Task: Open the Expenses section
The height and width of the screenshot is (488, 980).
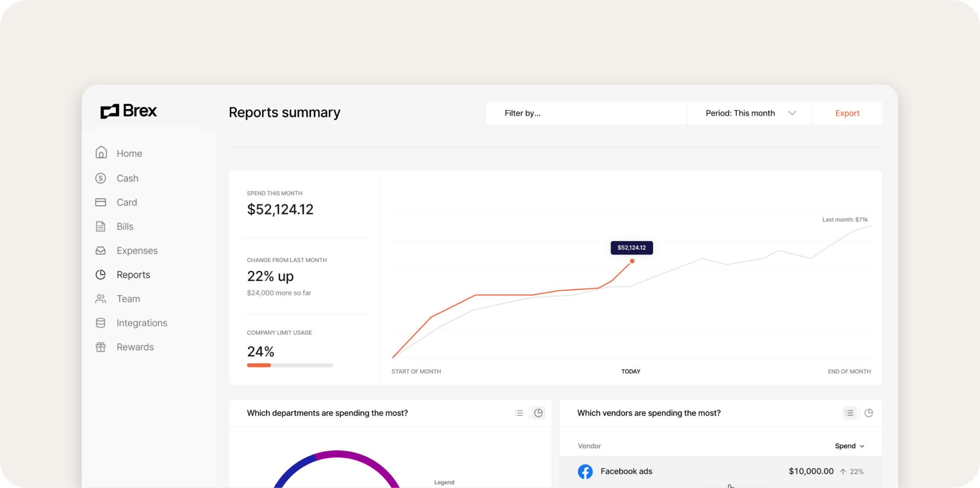Action: pyautogui.click(x=137, y=250)
